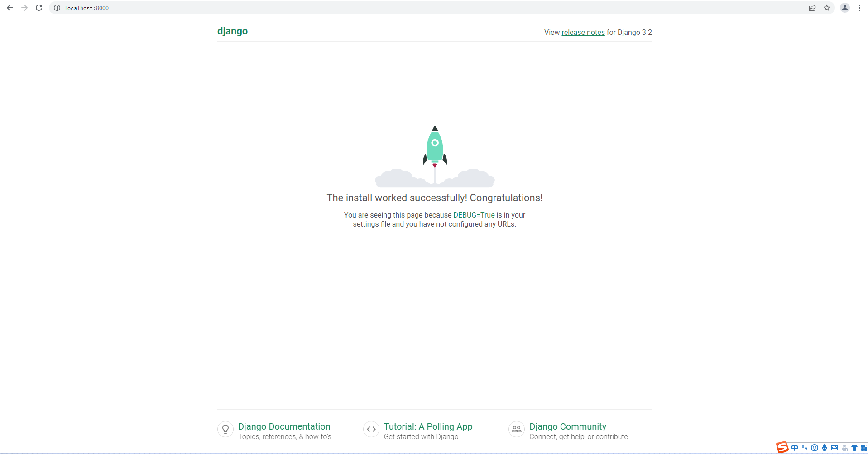Open the browser profile avatar
This screenshot has height=455, width=868.
click(x=845, y=8)
